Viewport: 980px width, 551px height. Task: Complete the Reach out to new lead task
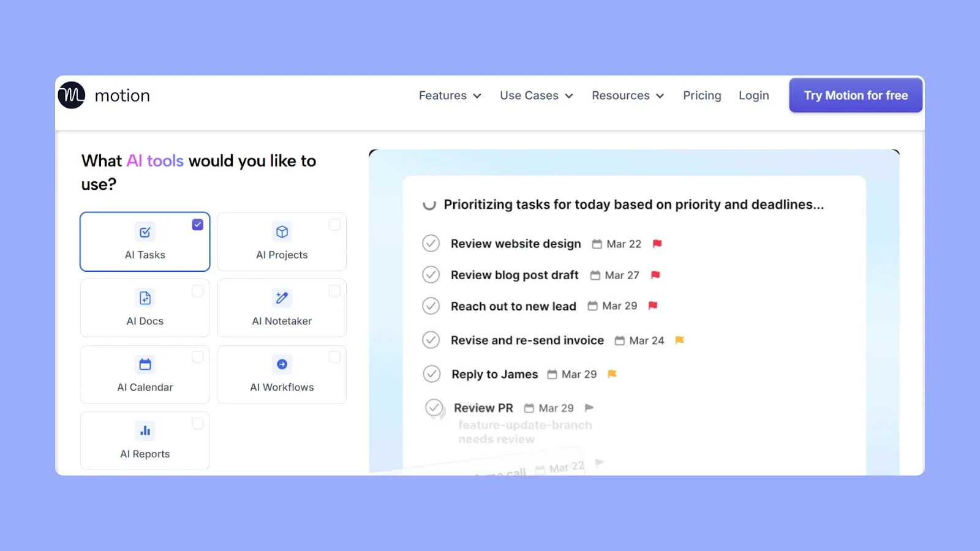[431, 305]
